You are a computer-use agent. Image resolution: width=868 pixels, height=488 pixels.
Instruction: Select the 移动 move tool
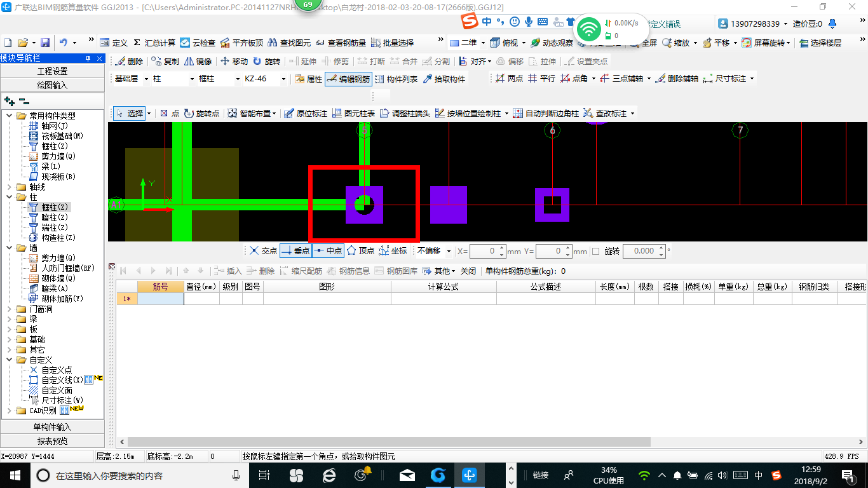234,62
